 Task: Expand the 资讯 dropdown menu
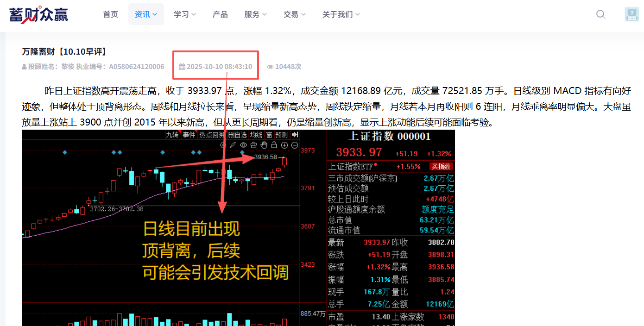(146, 14)
